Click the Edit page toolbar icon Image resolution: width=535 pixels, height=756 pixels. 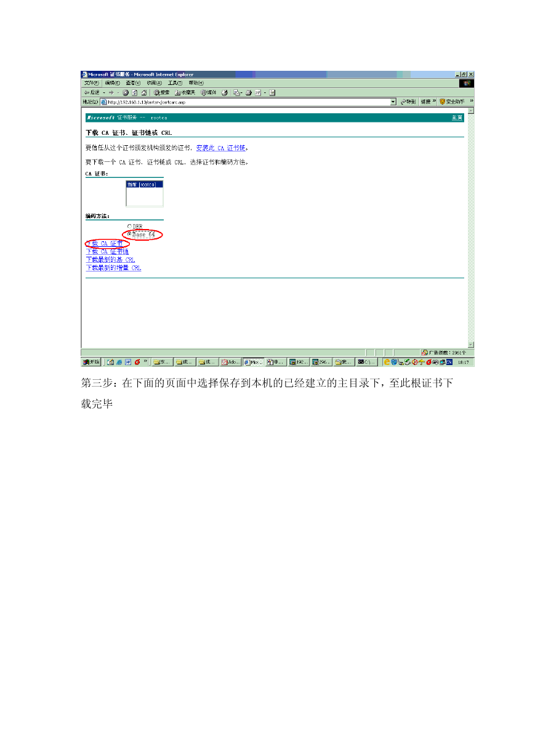click(259, 92)
